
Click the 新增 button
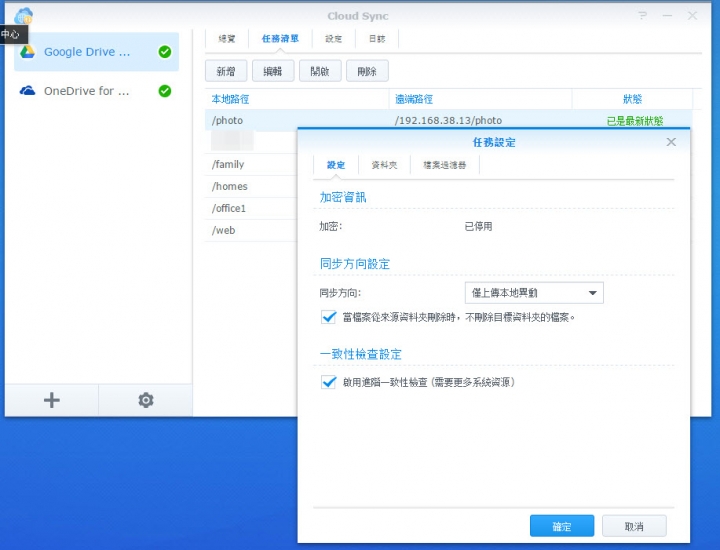[x=226, y=71]
